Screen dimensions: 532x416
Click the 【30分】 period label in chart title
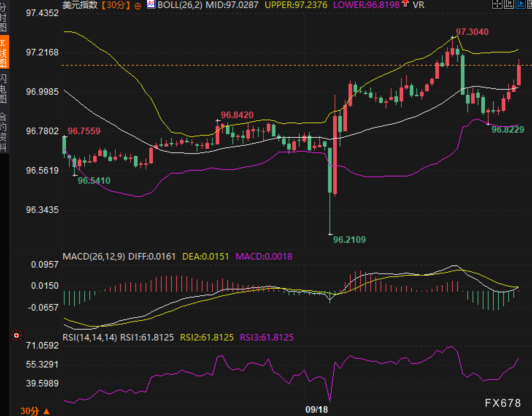click(x=116, y=5)
